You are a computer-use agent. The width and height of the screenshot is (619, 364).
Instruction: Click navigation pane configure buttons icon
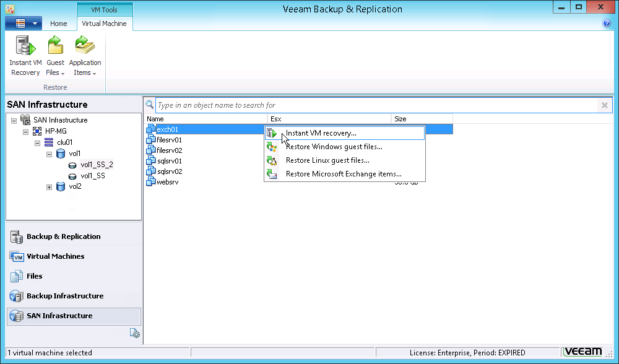click(134, 333)
